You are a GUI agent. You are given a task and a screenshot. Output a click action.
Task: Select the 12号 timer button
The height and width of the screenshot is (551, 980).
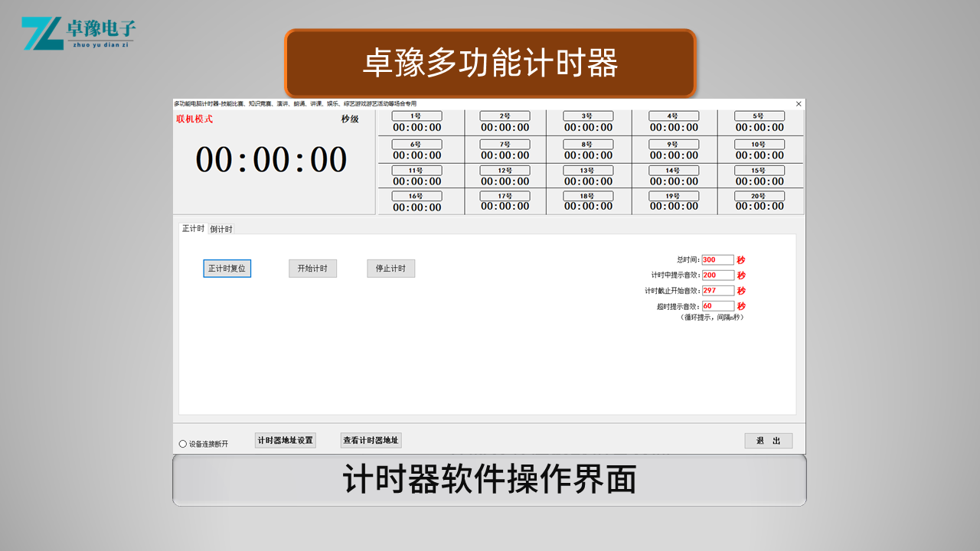(x=505, y=171)
